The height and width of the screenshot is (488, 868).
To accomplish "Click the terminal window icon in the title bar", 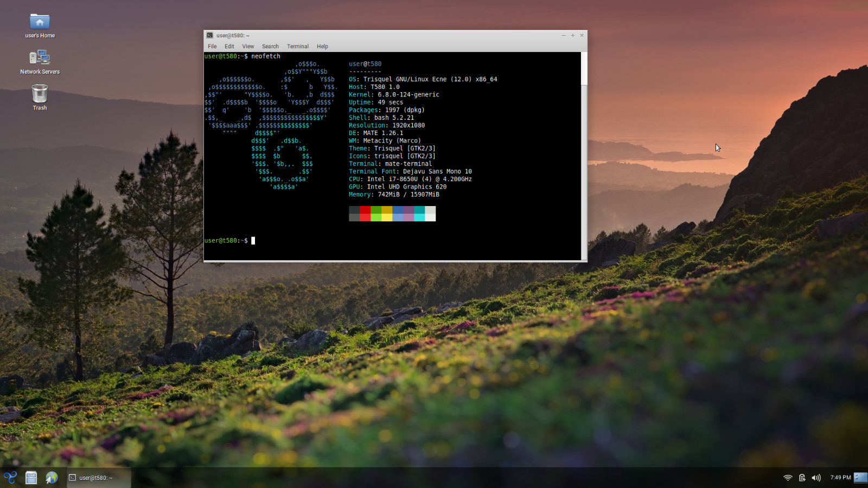I will pos(209,35).
